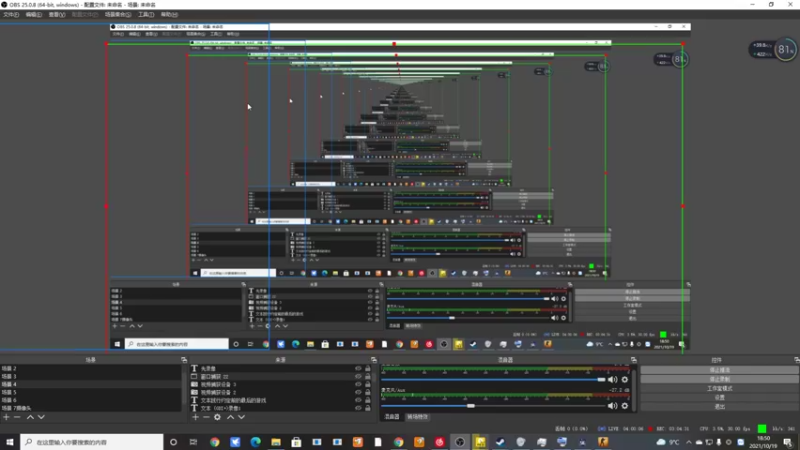Open source properties gear icon
The width and height of the screenshot is (800, 450).
point(217,417)
